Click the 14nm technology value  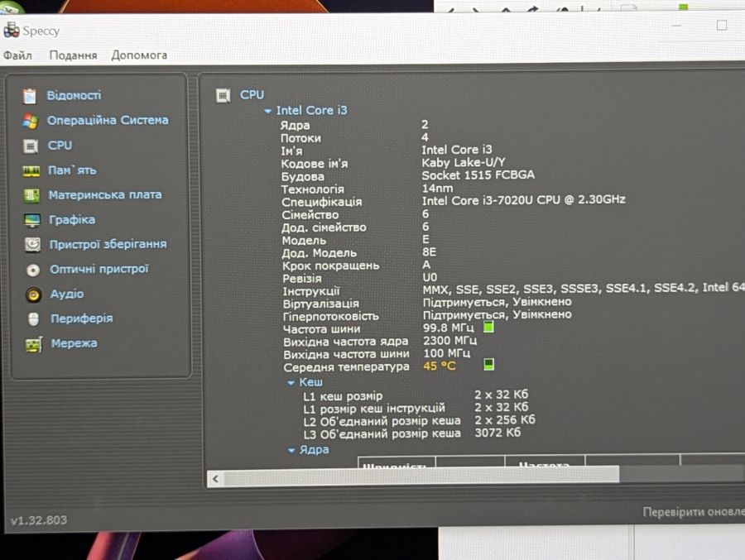437,188
